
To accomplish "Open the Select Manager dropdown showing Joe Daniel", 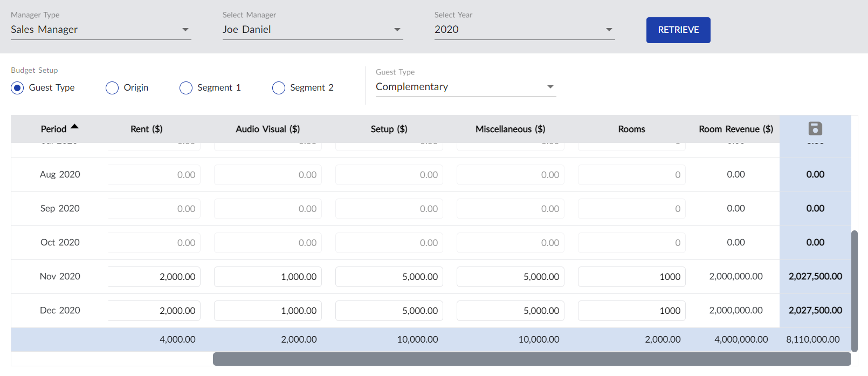I will [x=313, y=30].
